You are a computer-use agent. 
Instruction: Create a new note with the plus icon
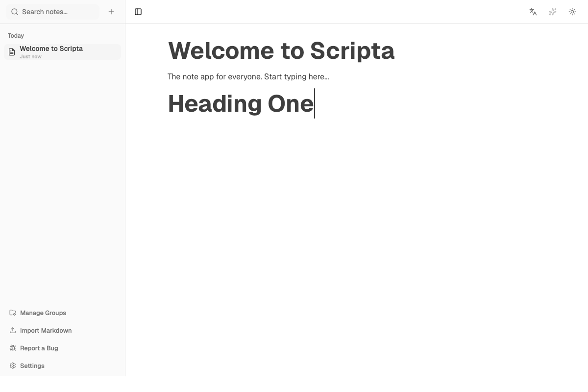click(x=111, y=12)
